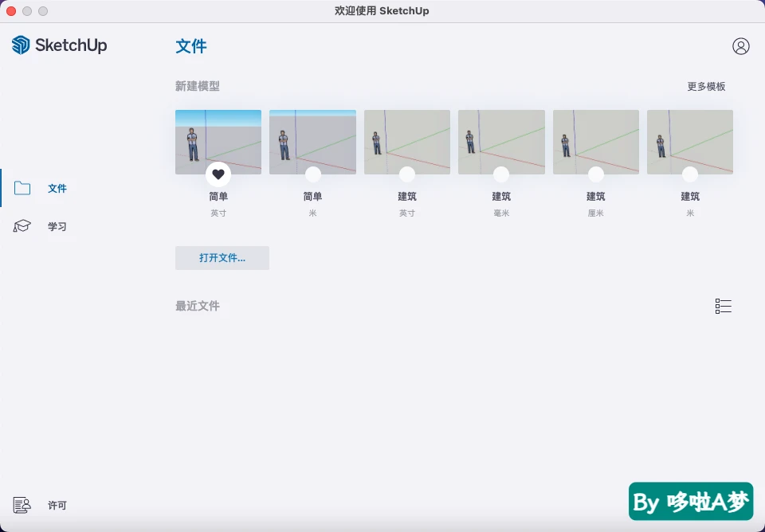Screen dimensions: 765x532
Task: Open the user account profile icon
Action: click(x=740, y=46)
